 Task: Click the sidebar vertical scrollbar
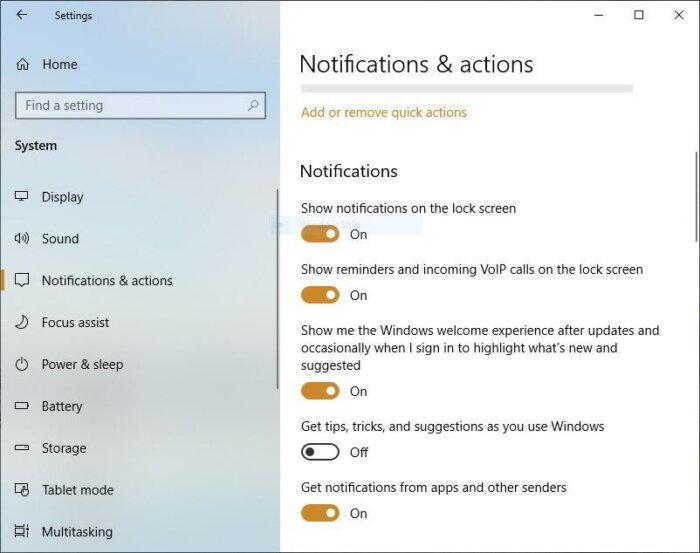tap(277, 289)
